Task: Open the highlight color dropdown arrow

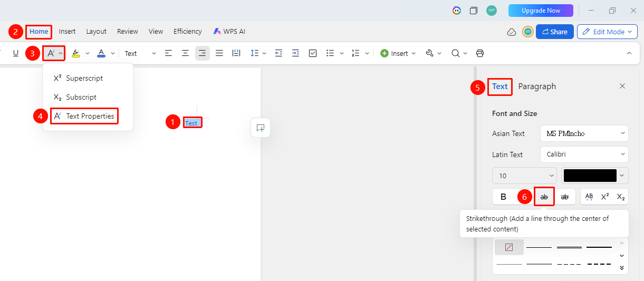Action: click(88, 53)
